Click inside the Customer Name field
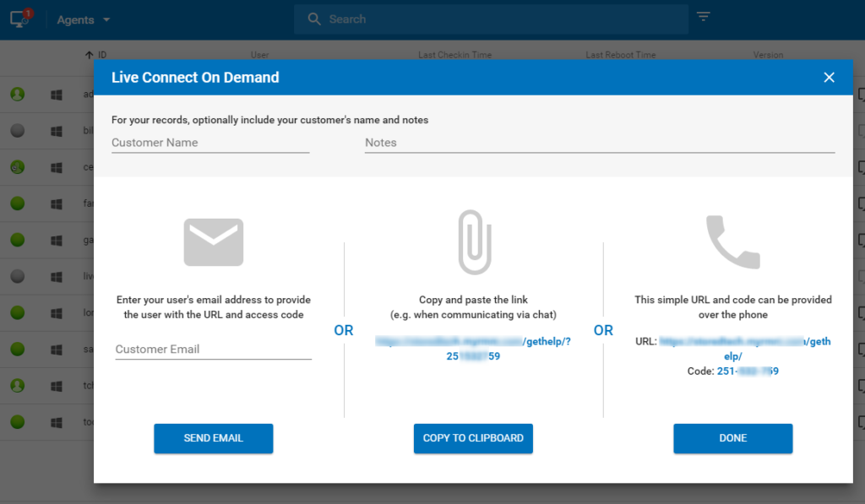The width and height of the screenshot is (865, 504). 210,143
